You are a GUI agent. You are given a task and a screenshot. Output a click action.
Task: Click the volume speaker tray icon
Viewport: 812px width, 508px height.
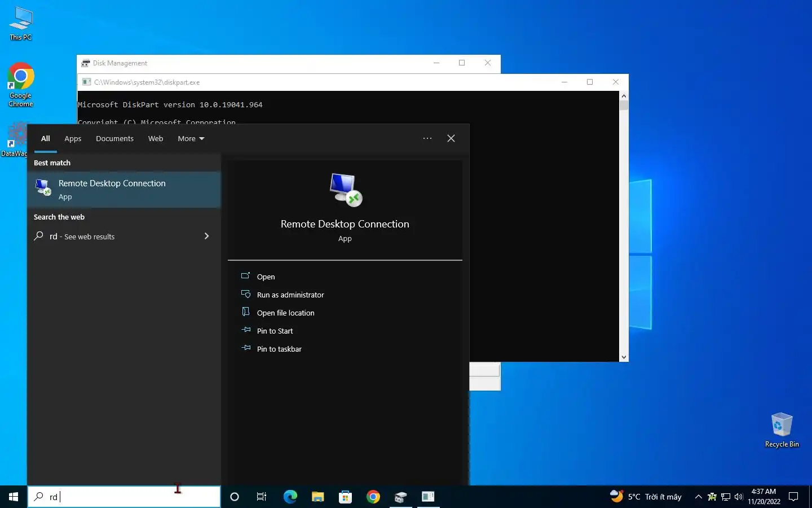coord(739,497)
